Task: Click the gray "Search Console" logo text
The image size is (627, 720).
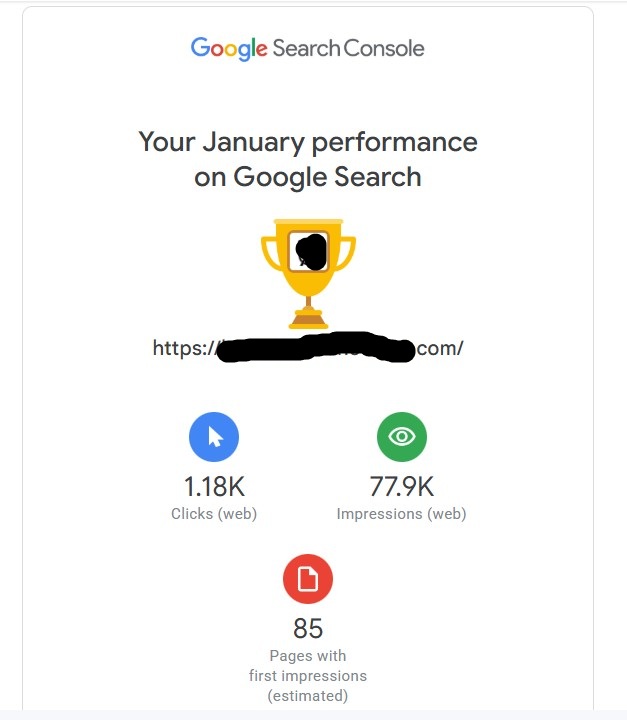Action: coord(349,48)
